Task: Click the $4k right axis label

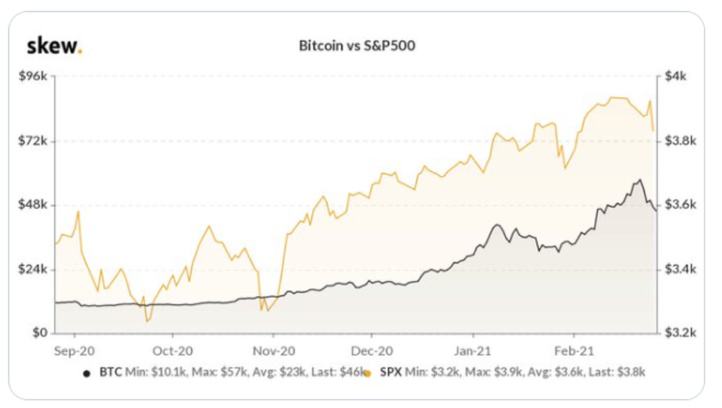Action: pos(675,76)
